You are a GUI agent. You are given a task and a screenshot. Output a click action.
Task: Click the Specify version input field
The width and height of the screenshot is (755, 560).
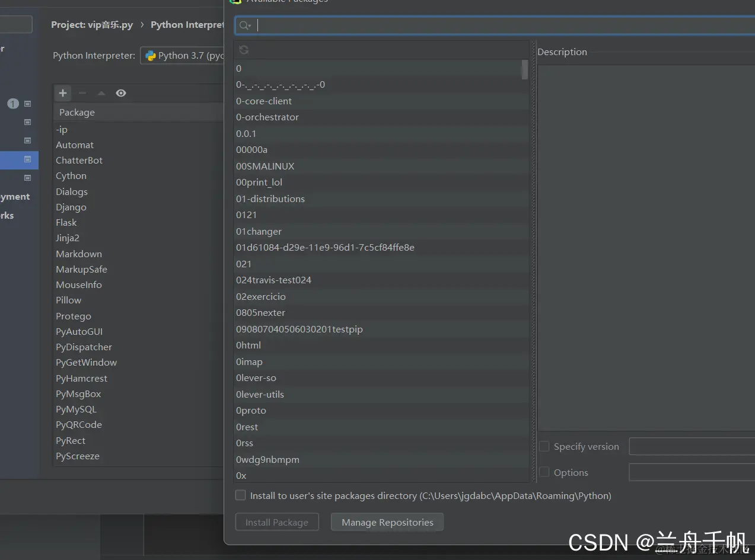pyautogui.click(x=692, y=447)
